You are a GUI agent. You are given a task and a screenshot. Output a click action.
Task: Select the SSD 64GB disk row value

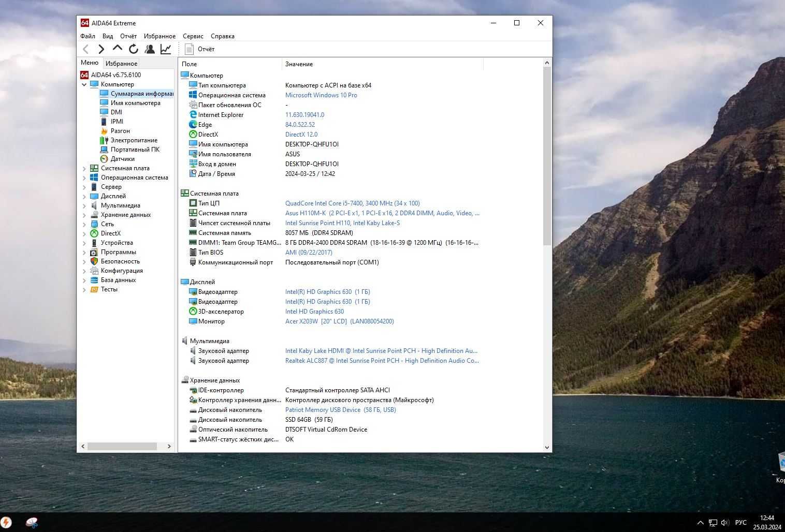click(309, 420)
